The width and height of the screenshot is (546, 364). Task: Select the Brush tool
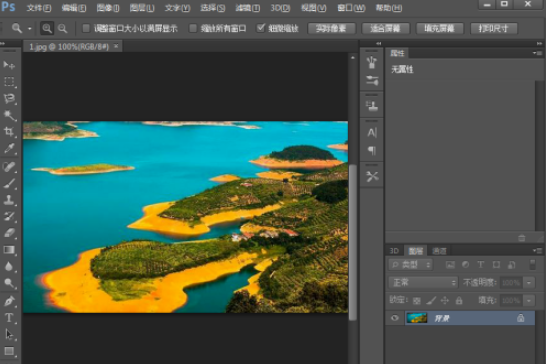[x=9, y=184]
